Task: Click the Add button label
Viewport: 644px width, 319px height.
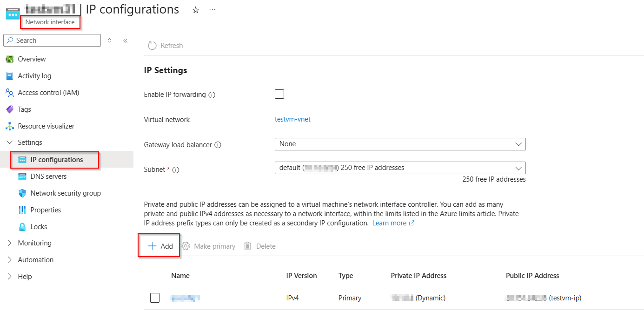Action: [x=166, y=246]
